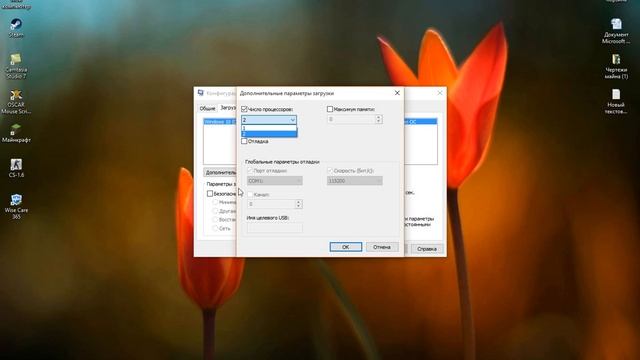Enable the Максимум памяти checkbox

click(x=330, y=109)
